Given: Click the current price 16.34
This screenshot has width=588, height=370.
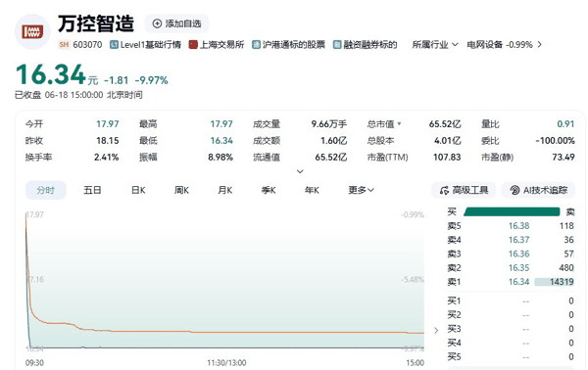Looking at the screenshot, I should coord(51,74).
